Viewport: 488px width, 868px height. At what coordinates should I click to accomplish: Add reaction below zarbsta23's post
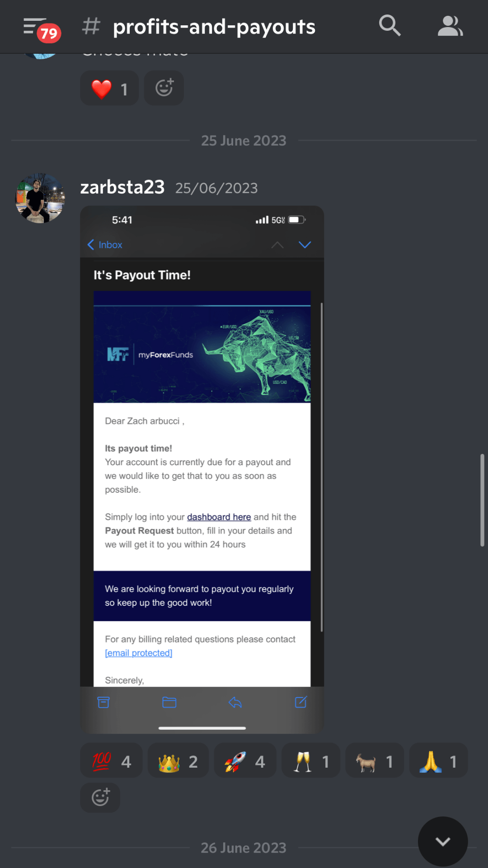[100, 797]
